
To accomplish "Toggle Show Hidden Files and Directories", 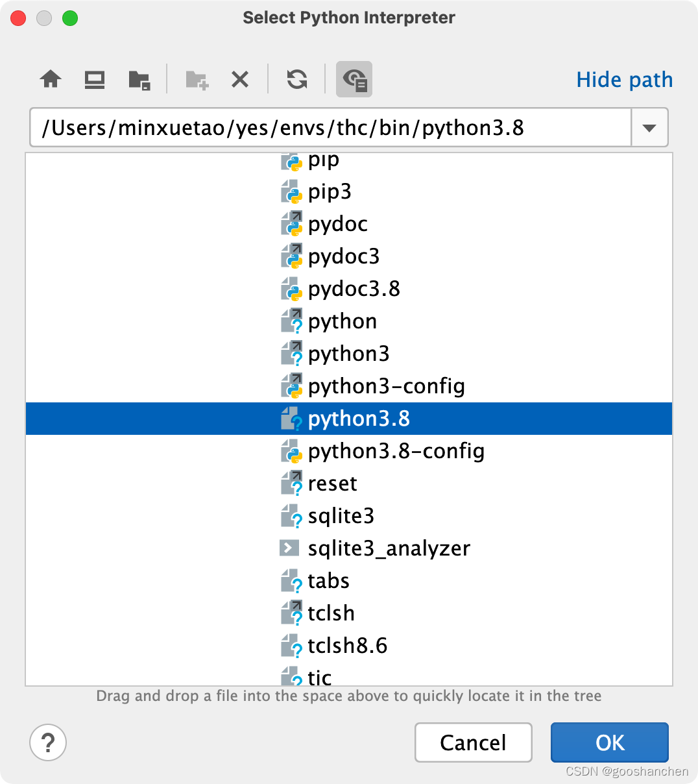I will pos(354,79).
